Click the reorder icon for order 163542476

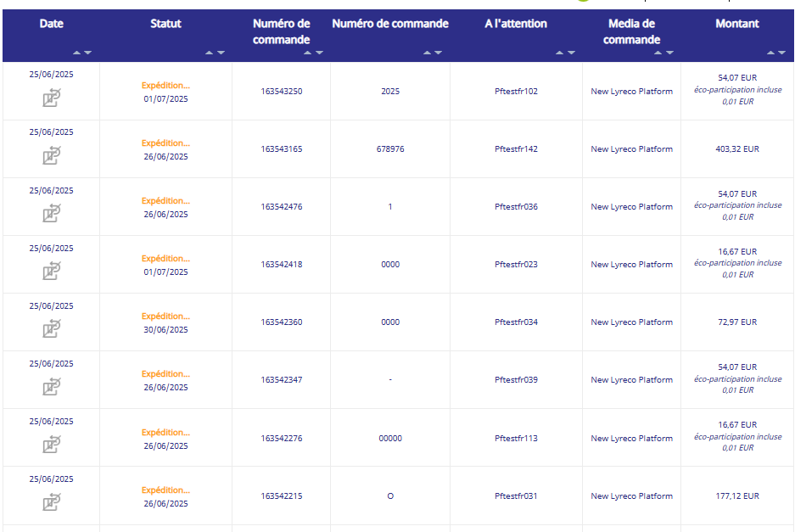(x=52, y=214)
